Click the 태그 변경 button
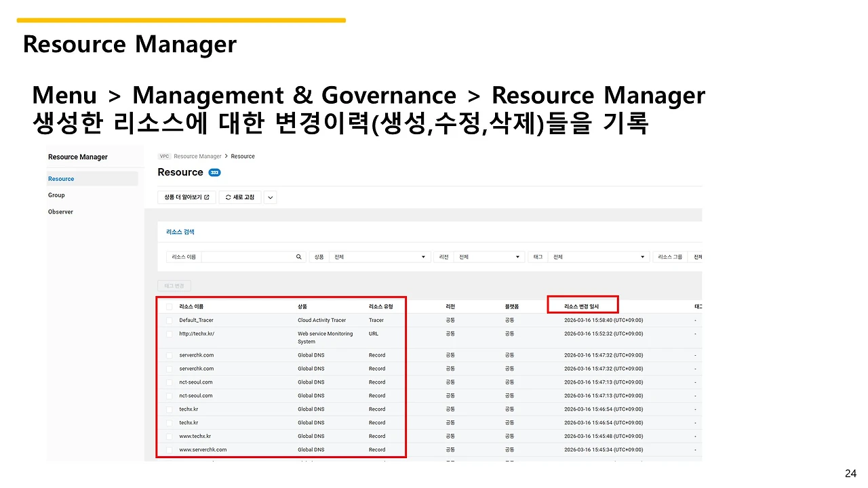868x488 pixels. pyautogui.click(x=175, y=285)
